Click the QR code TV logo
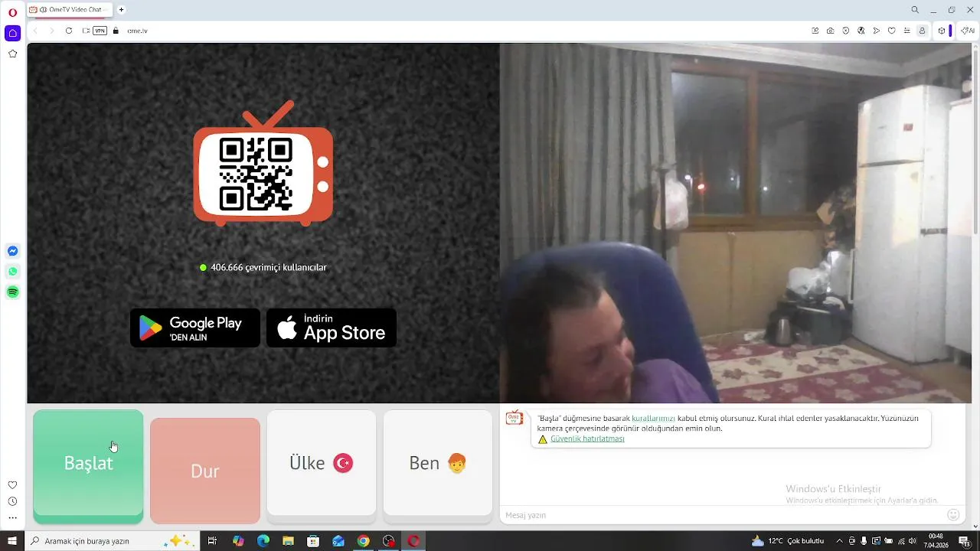This screenshot has height=551, width=980. (x=263, y=163)
